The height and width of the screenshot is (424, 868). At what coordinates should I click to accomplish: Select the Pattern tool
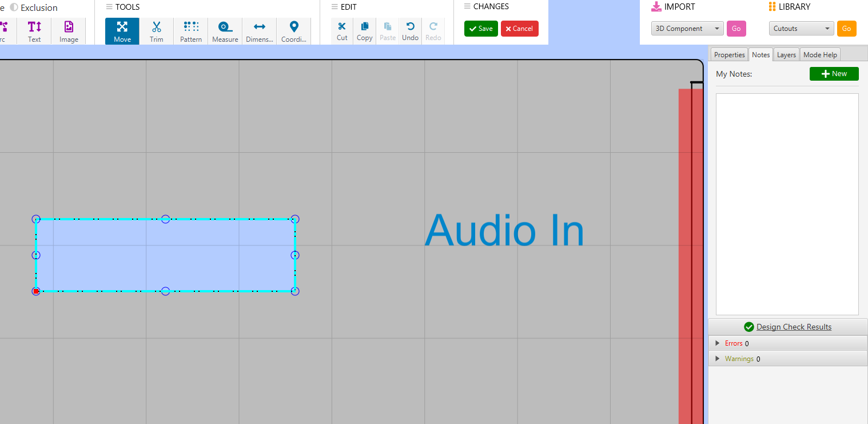(x=191, y=31)
